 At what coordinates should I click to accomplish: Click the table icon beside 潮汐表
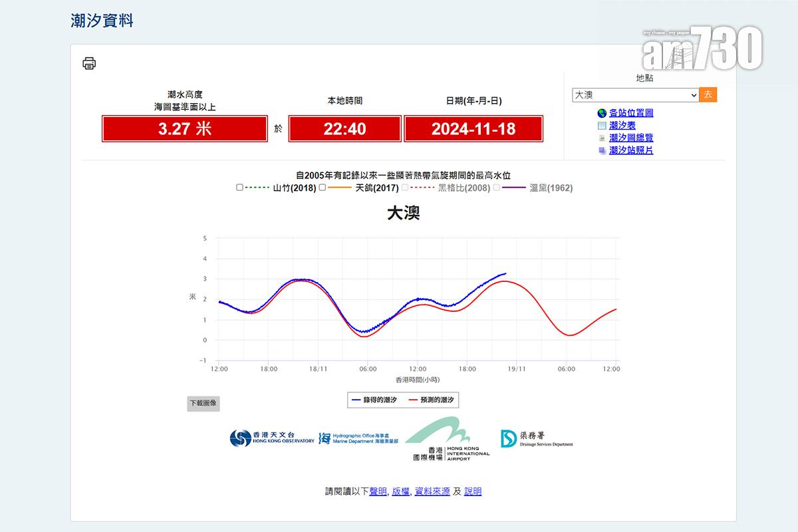click(600, 126)
